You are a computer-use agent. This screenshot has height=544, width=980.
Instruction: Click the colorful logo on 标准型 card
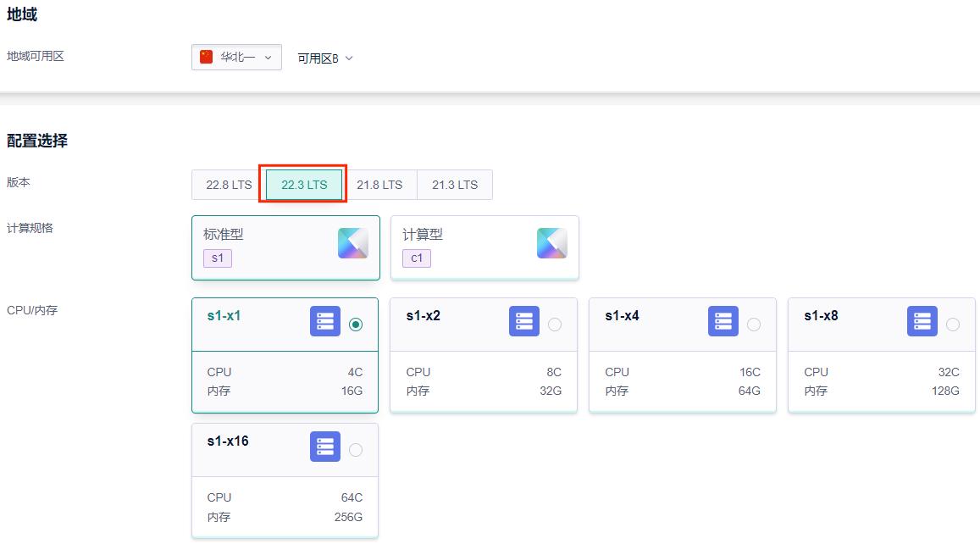tap(352, 243)
